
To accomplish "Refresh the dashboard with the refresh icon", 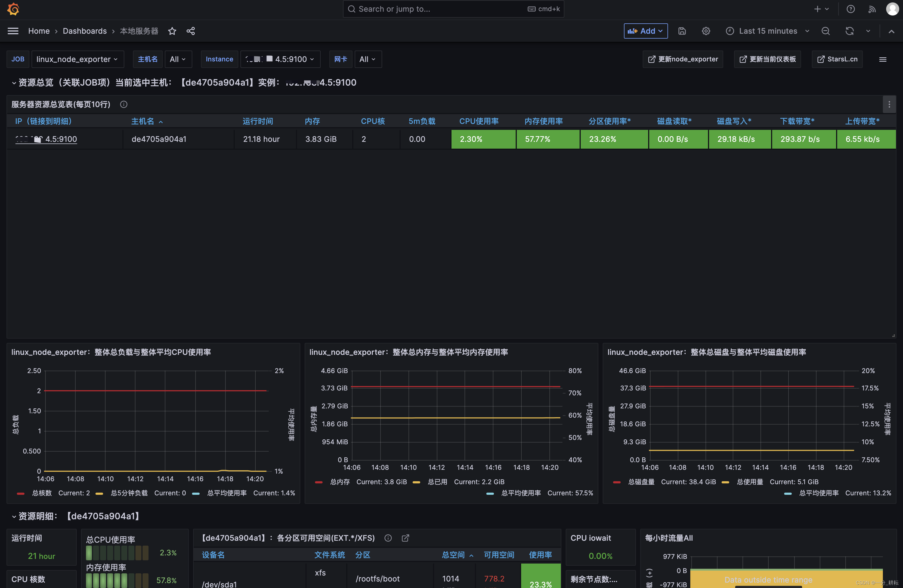I will click(849, 31).
